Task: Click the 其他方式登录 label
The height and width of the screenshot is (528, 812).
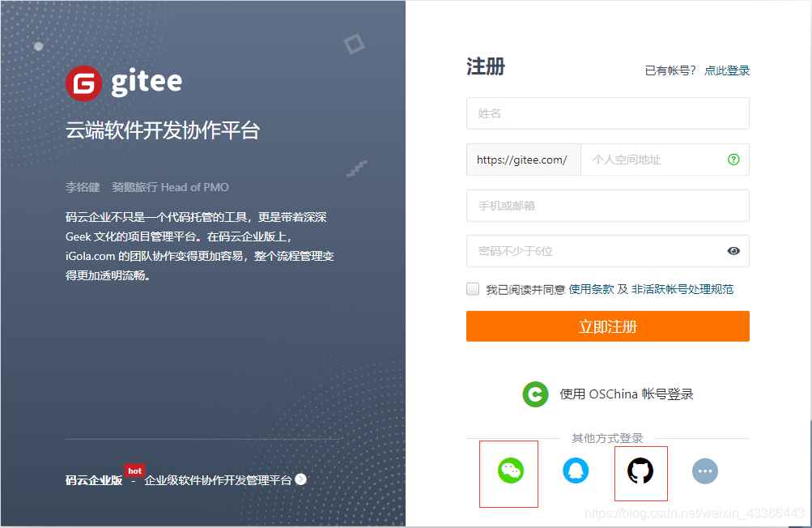Action: click(607, 438)
